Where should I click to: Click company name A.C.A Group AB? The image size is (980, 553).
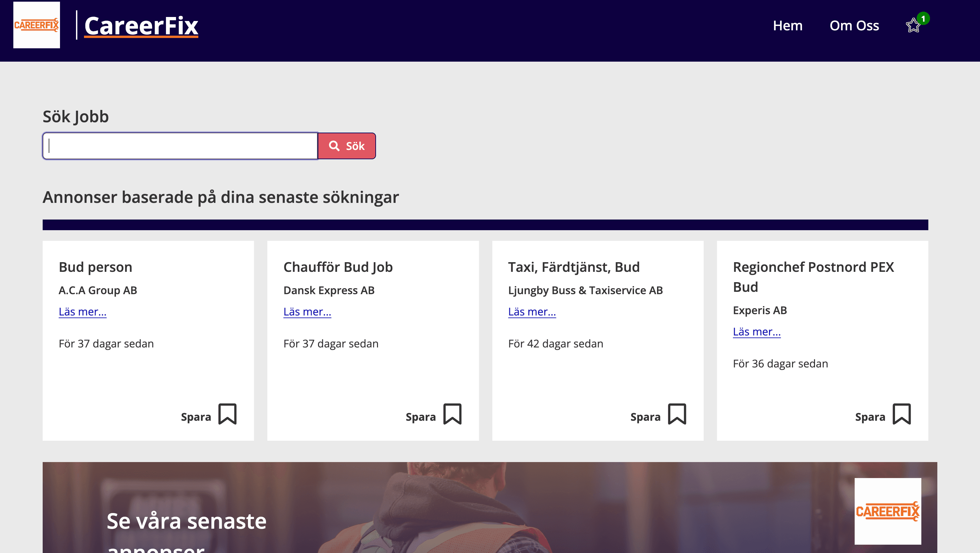[x=98, y=290]
